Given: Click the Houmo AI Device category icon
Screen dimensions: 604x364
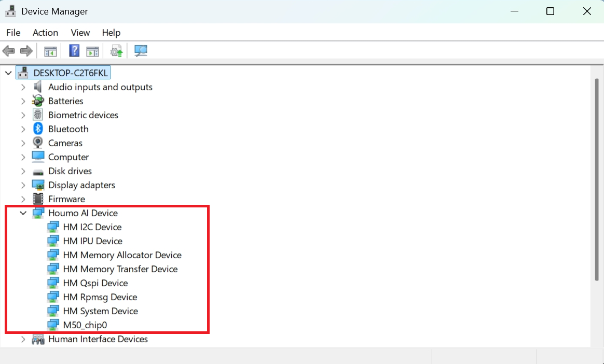Looking at the screenshot, I should click(x=38, y=213).
